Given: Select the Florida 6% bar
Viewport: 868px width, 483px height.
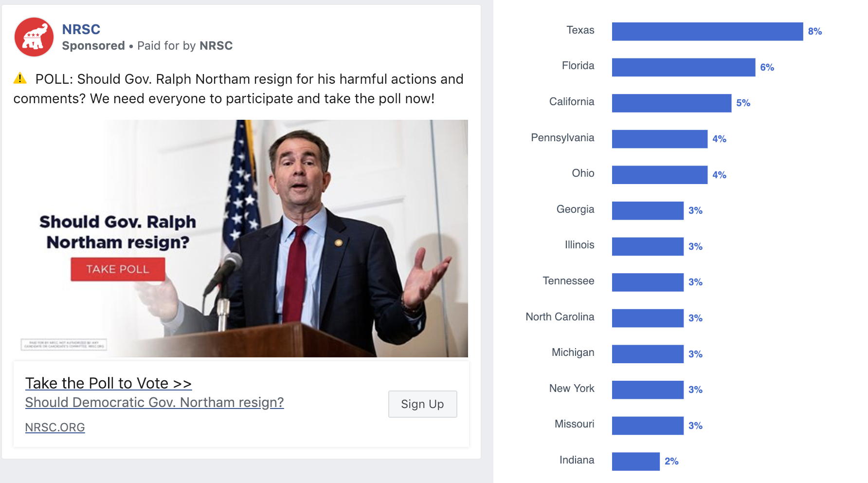Looking at the screenshot, I should [x=683, y=67].
